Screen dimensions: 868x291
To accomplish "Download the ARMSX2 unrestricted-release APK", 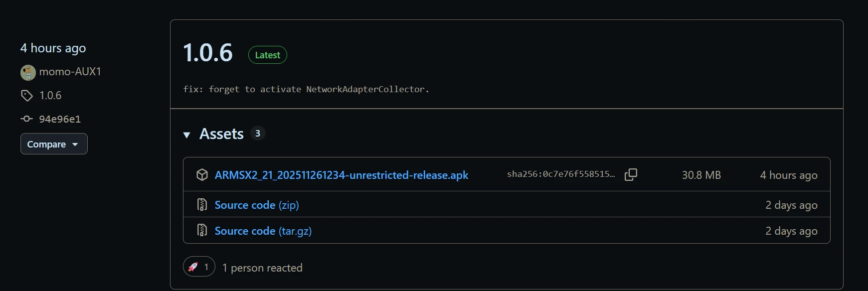I will (342, 175).
